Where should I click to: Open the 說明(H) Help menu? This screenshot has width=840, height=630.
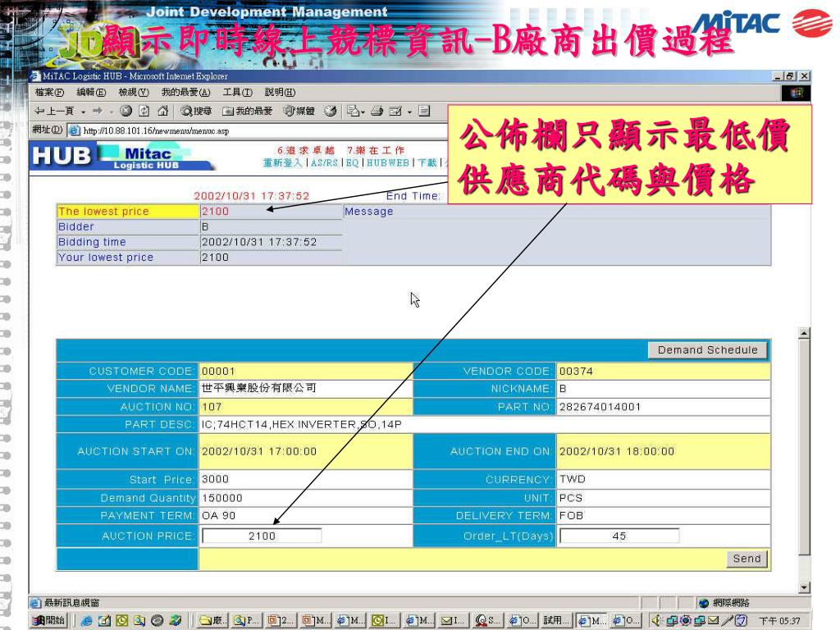(x=281, y=92)
